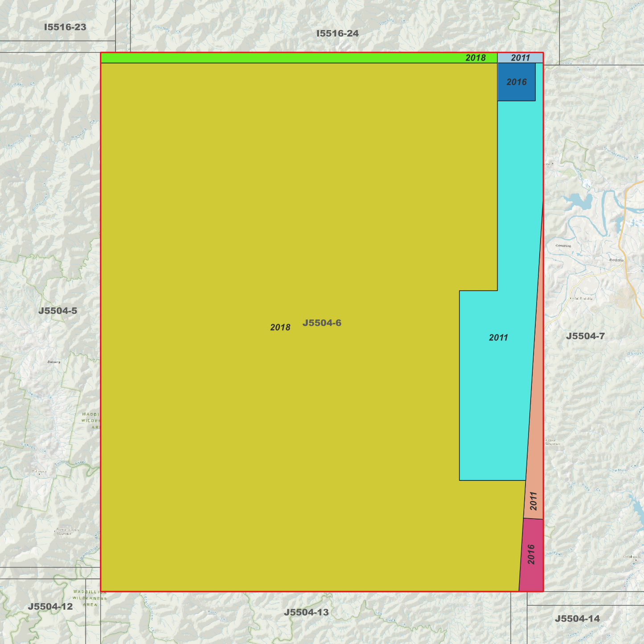The image size is (644, 644).
Task: Select the dark blue 2016 square
Action: 517,82
